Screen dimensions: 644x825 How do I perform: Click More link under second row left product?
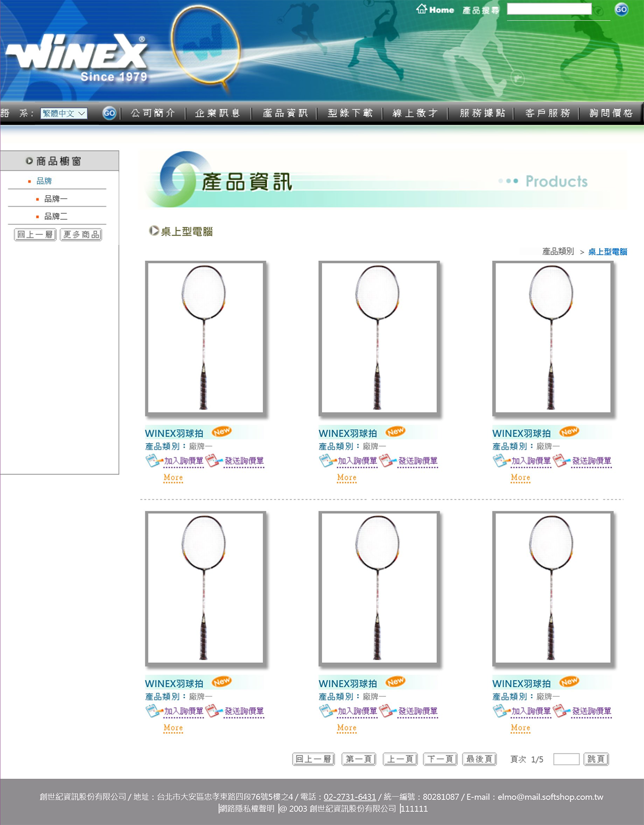tap(173, 728)
